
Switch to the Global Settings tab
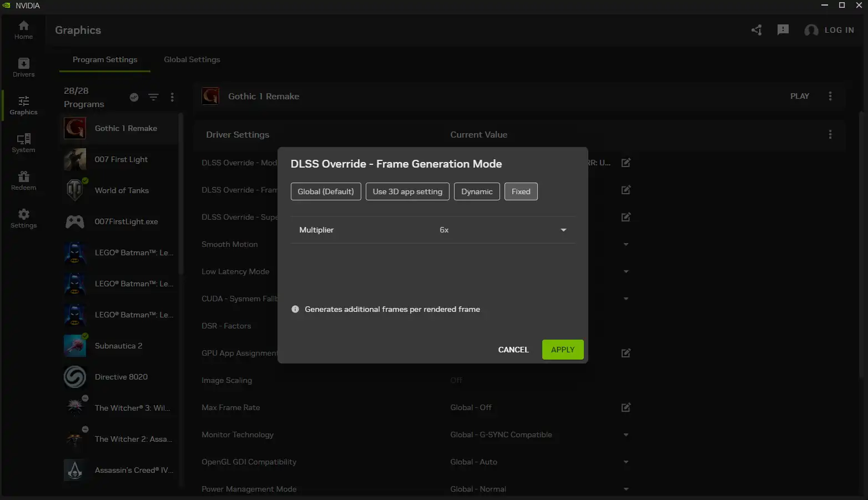tap(192, 59)
